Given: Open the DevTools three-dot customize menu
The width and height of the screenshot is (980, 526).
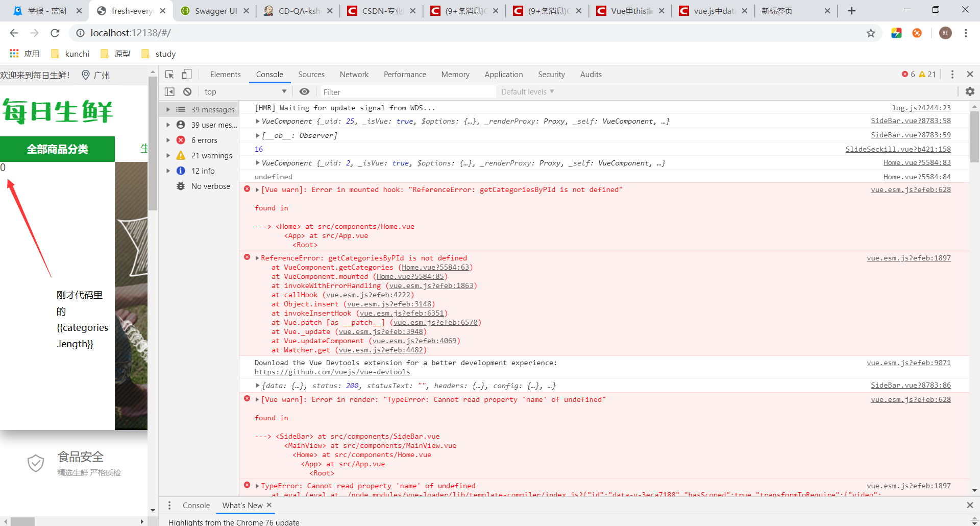Looking at the screenshot, I should [x=952, y=75].
